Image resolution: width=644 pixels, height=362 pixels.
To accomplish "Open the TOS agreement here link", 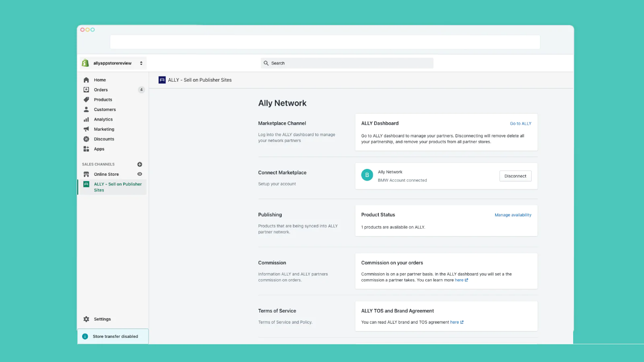I will pyautogui.click(x=454, y=322).
